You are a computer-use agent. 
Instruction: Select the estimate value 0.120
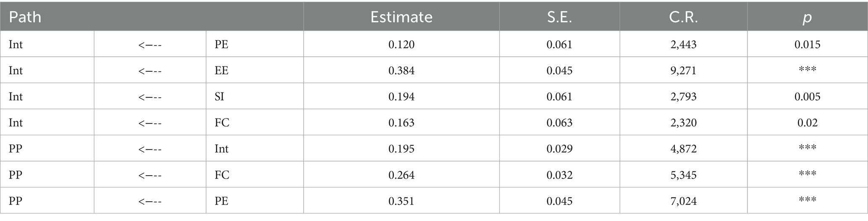[x=401, y=45]
